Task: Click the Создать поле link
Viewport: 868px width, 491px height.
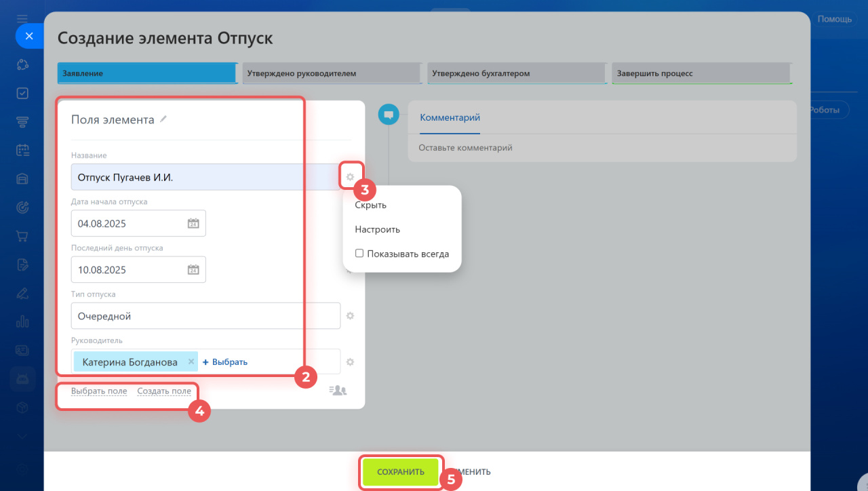Action: [x=164, y=391]
